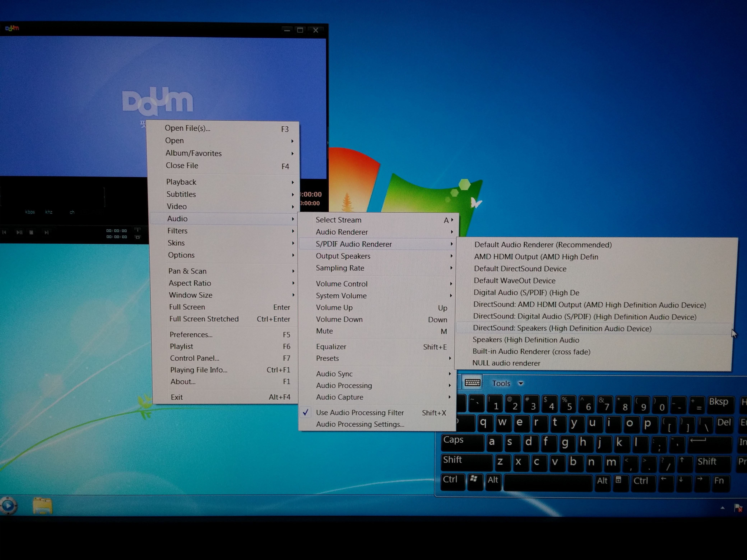Toggle Mute in Audio submenu

(x=377, y=331)
